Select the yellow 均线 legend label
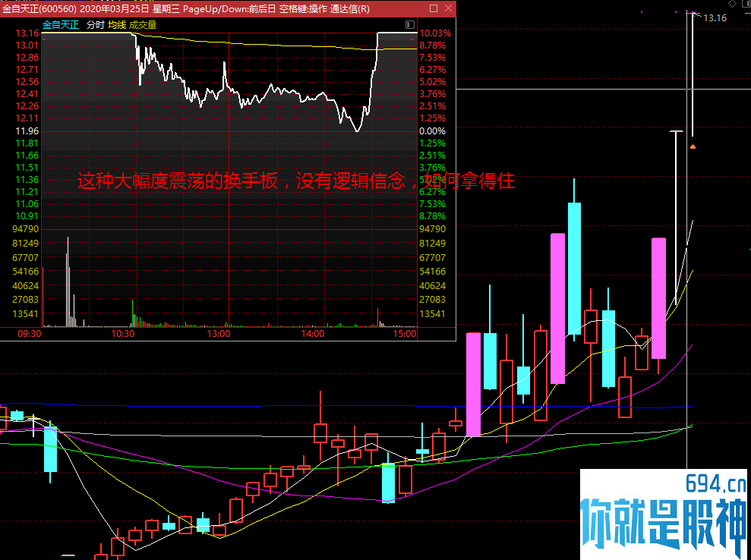This screenshot has width=751, height=560. tap(117, 25)
